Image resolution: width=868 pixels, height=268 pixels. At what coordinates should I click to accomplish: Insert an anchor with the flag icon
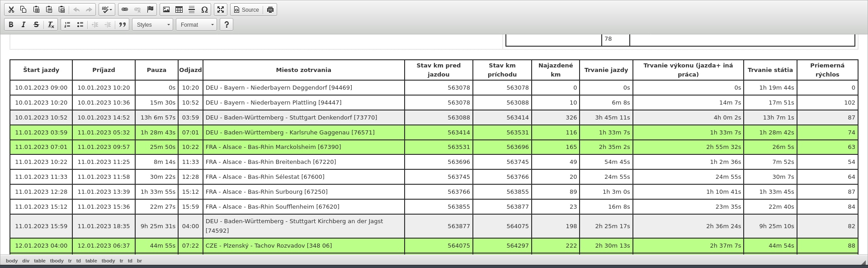tap(150, 10)
